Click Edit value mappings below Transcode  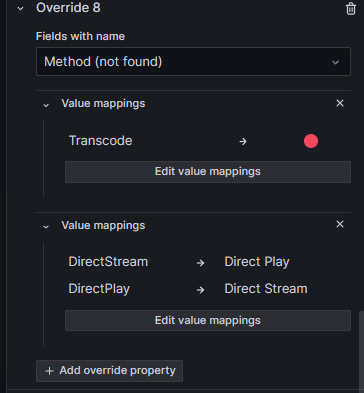pyautogui.click(x=208, y=172)
